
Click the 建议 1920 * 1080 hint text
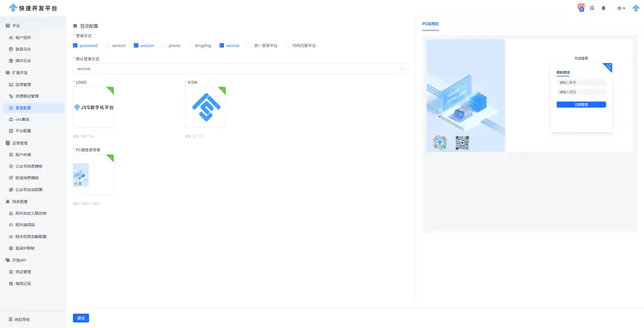pos(86,204)
